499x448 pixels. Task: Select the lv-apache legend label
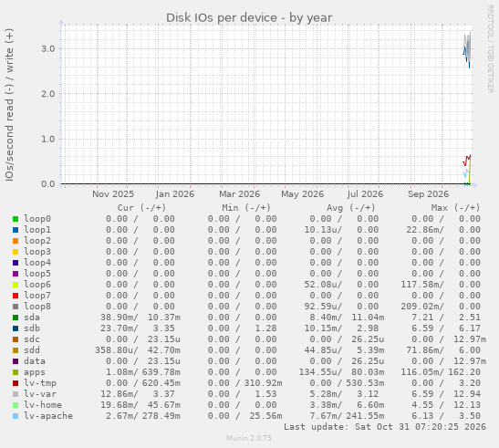coord(48,416)
